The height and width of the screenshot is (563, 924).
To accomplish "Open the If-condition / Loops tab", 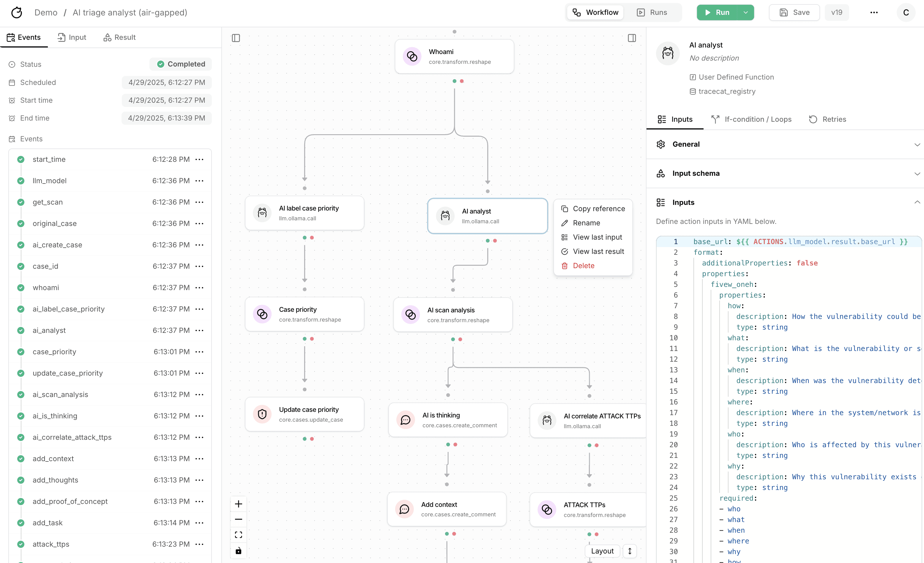I will [x=751, y=119].
